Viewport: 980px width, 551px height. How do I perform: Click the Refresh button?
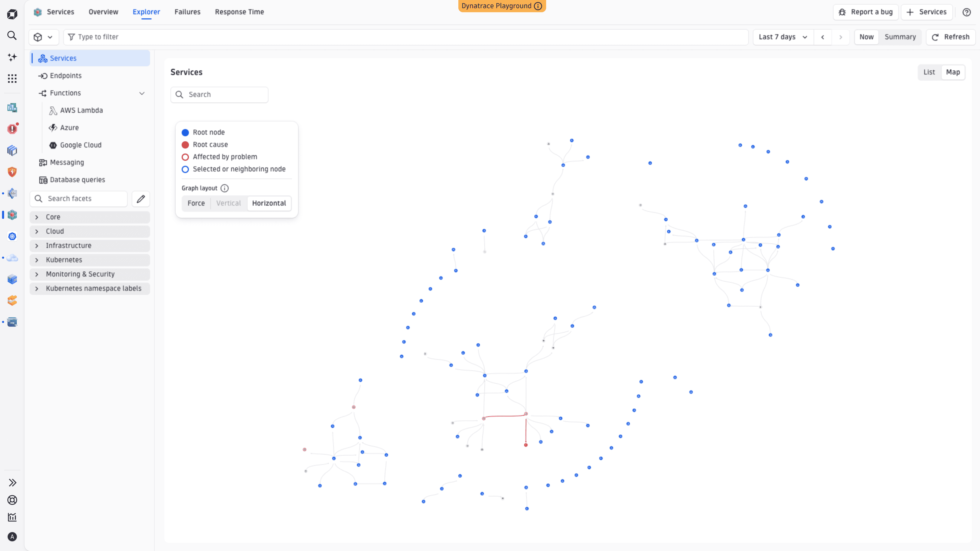(950, 37)
